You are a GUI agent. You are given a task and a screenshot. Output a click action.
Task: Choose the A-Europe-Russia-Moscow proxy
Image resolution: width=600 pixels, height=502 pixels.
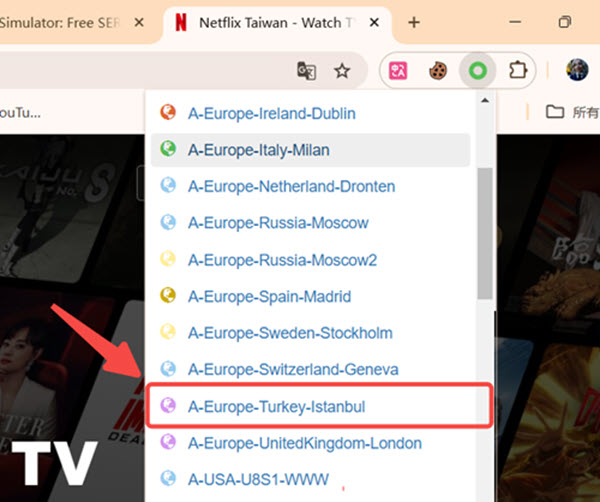310,223
